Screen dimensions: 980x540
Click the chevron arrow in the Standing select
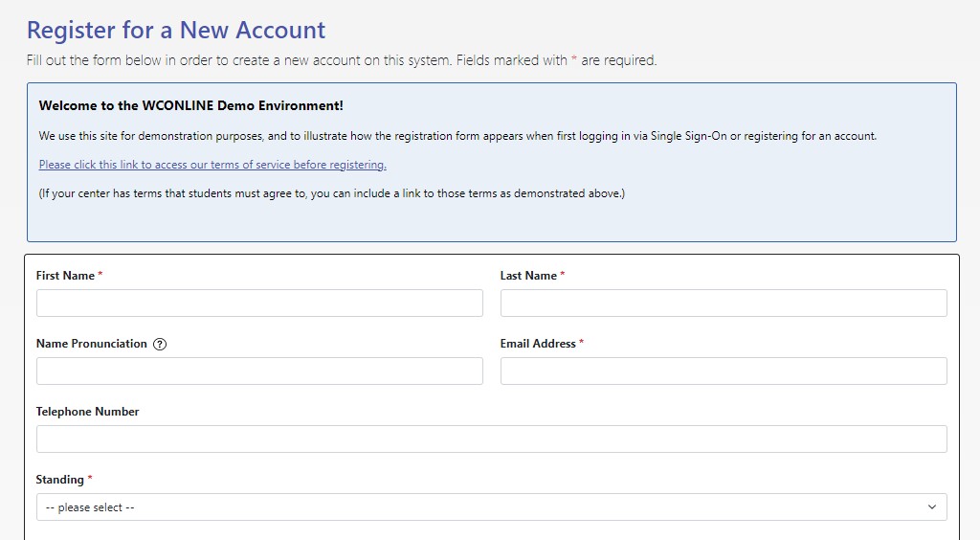pos(932,507)
